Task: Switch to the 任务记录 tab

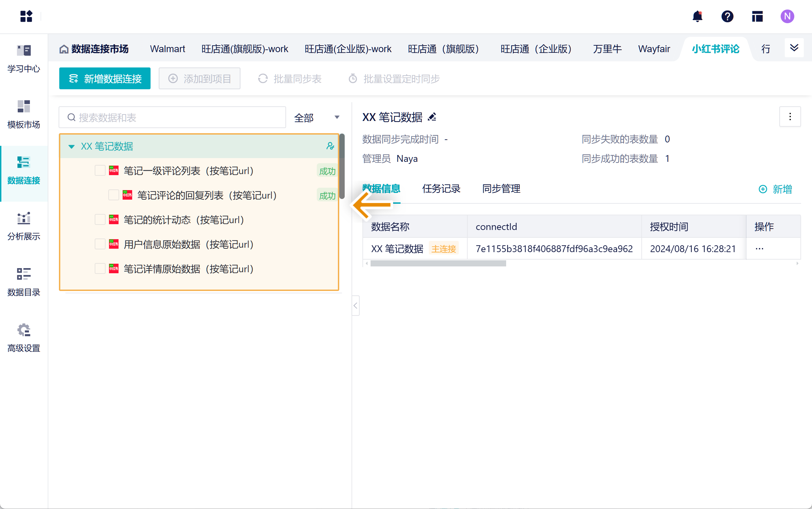Action: coord(441,189)
